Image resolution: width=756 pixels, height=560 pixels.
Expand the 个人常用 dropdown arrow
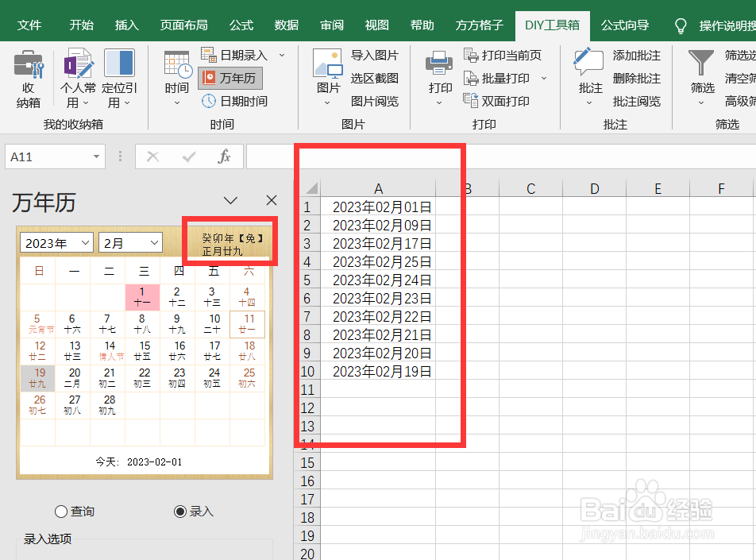pos(86,103)
